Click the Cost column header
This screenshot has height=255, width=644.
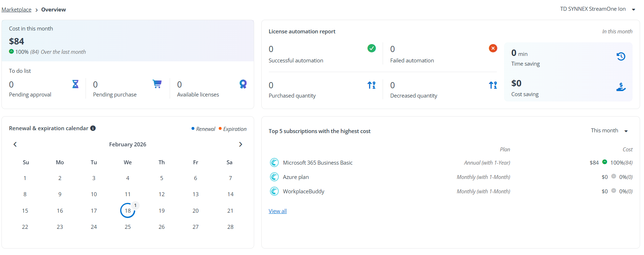[628, 149]
